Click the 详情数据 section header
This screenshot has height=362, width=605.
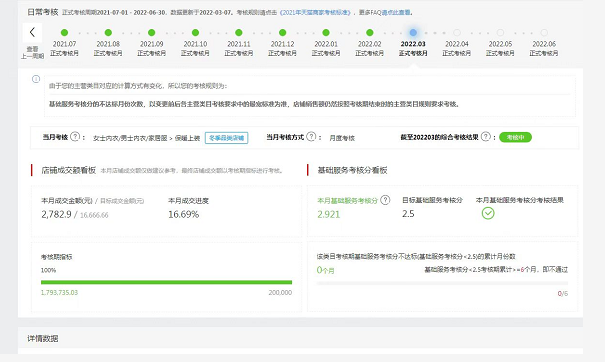pyautogui.click(x=42, y=338)
